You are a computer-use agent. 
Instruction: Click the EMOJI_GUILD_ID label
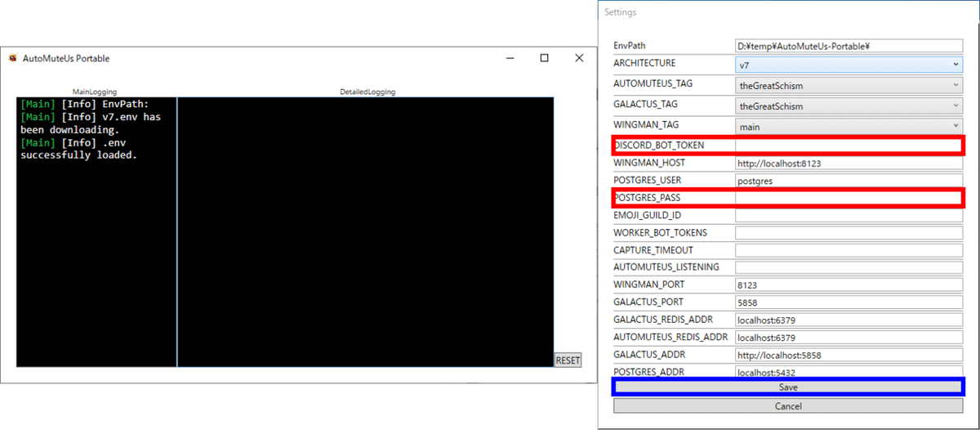(x=648, y=215)
